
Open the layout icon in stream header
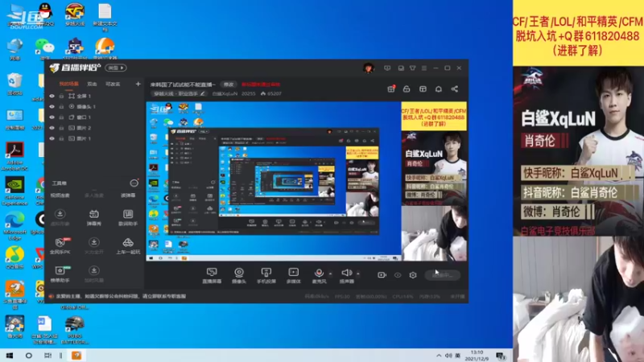click(x=423, y=89)
